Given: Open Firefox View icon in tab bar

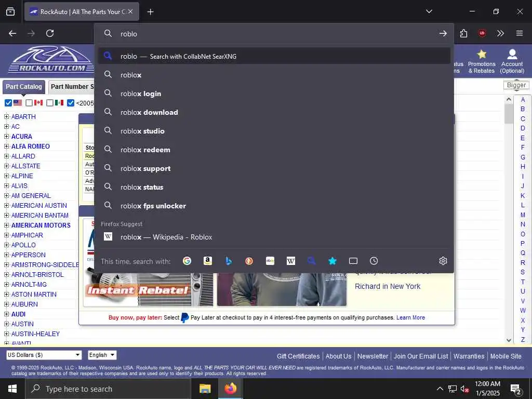Looking at the screenshot, I should tap(10, 11).
